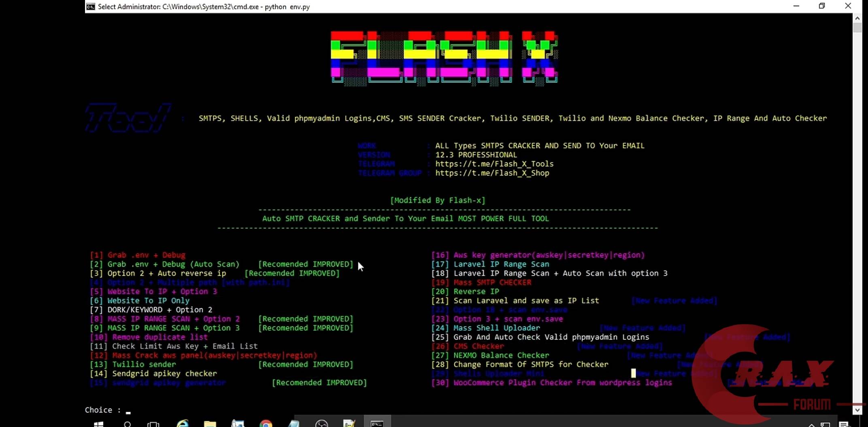Close the cmd window
Image resolution: width=868 pixels, height=427 pixels.
(x=848, y=6)
